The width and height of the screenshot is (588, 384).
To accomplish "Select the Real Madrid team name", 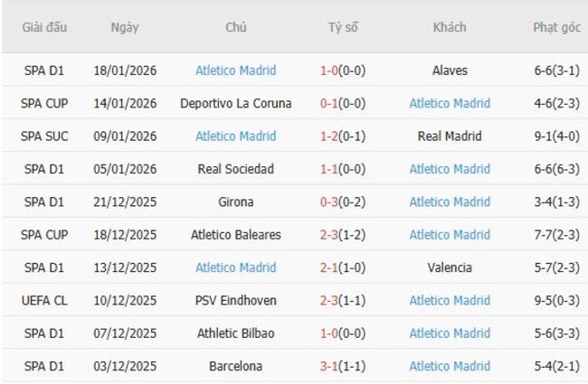I will coord(450,136).
